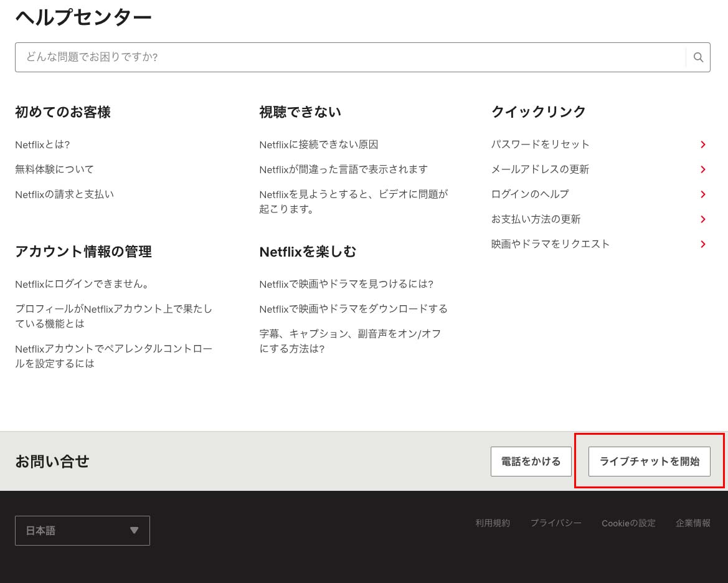Click the chevron next to お支払い方法の更新
728x583 pixels.
click(x=702, y=219)
